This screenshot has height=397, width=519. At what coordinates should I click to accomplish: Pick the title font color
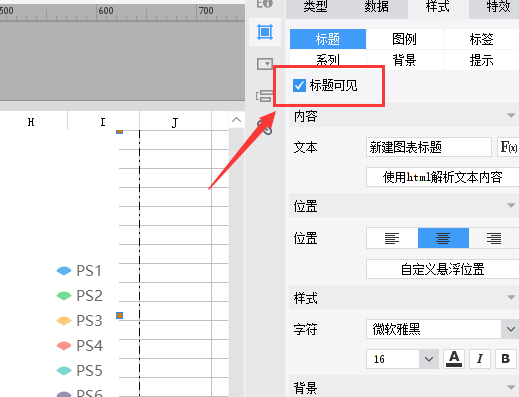(454, 359)
